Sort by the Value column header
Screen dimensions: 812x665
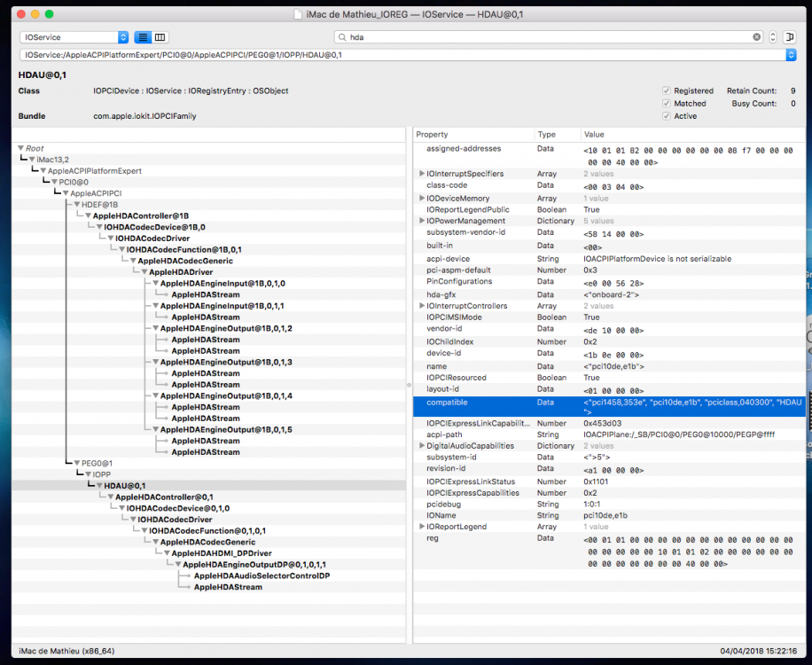pos(693,135)
